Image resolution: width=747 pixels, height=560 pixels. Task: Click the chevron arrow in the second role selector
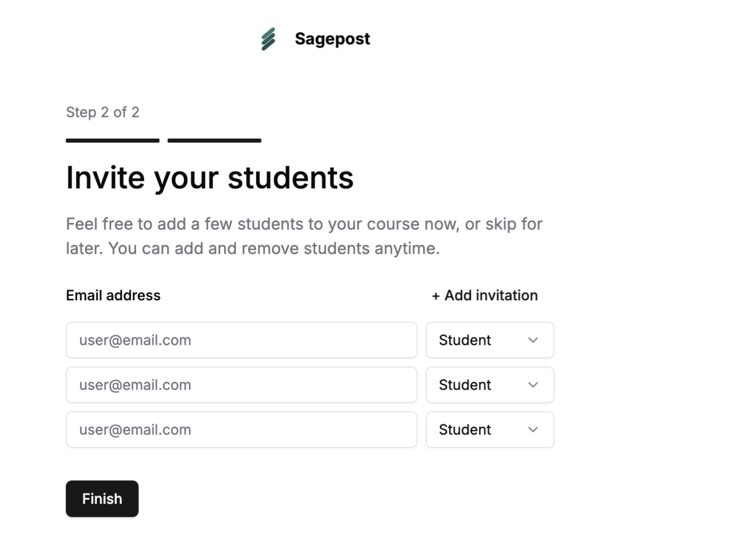coord(533,385)
